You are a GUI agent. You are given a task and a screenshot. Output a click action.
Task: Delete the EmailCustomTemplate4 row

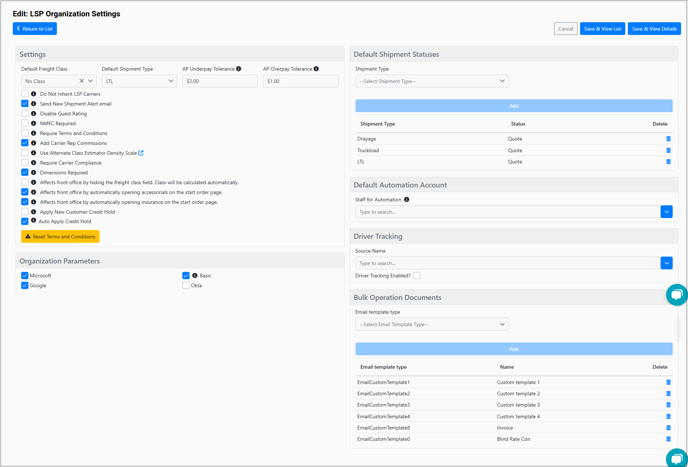point(668,416)
